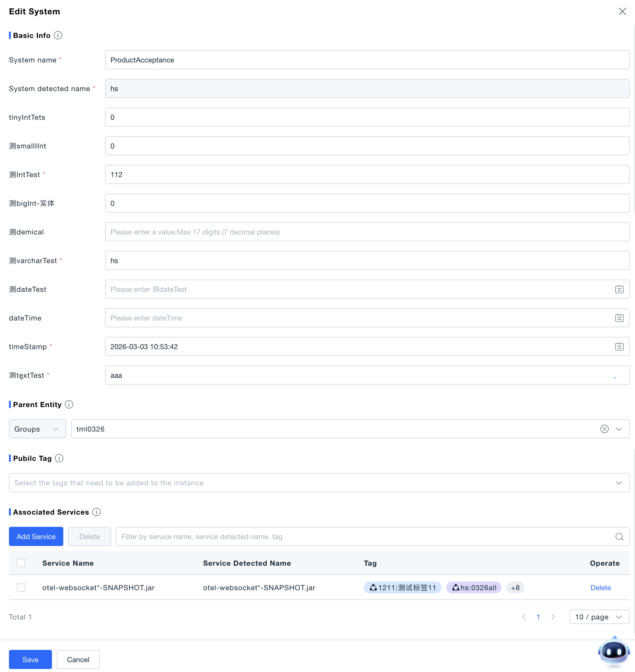Save the system edits
Viewport: 635px width, 672px height.
[x=30, y=659]
